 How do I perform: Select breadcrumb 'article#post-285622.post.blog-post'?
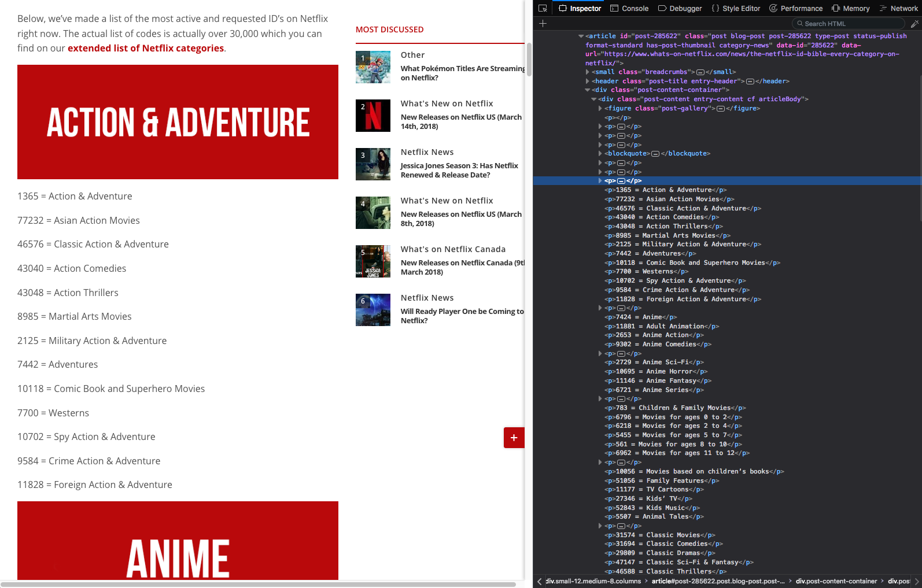(x=718, y=581)
